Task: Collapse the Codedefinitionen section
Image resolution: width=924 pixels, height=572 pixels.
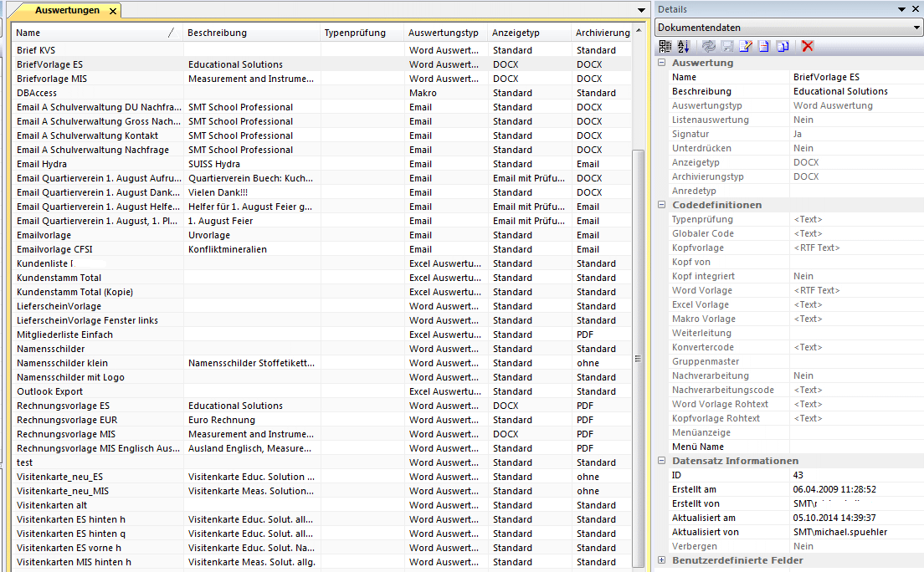Action: 662,205
